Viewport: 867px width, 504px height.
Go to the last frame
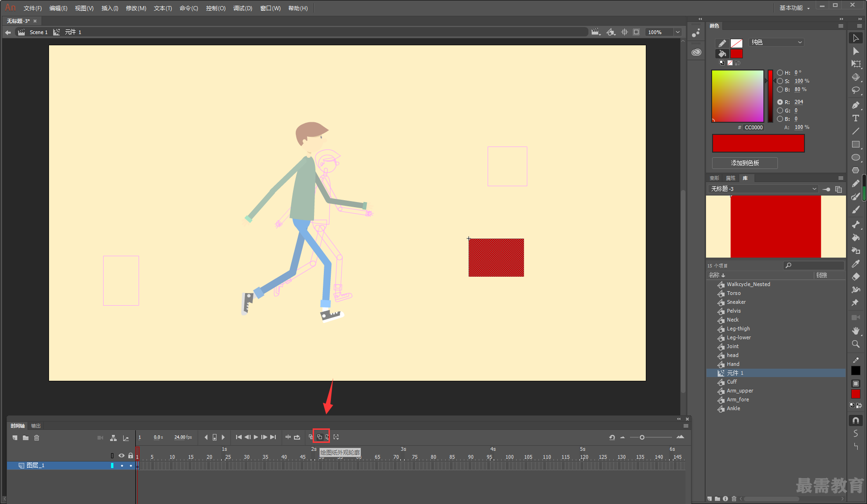[x=273, y=437]
